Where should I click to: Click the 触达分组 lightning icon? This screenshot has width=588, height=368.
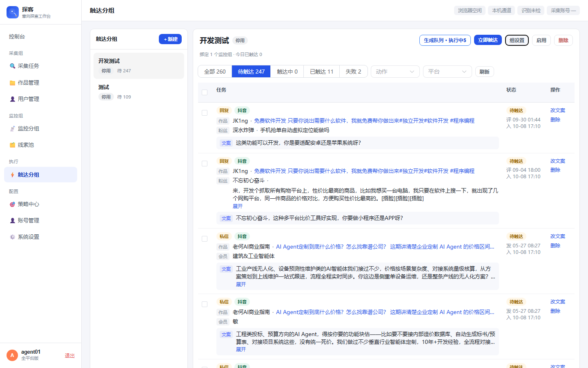point(12,175)
